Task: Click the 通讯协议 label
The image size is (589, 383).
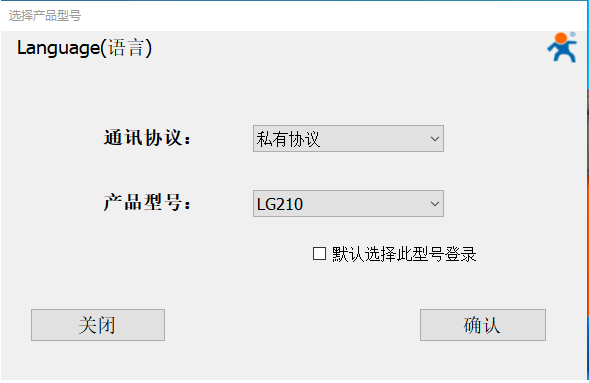Action: (x=147, y=138)
